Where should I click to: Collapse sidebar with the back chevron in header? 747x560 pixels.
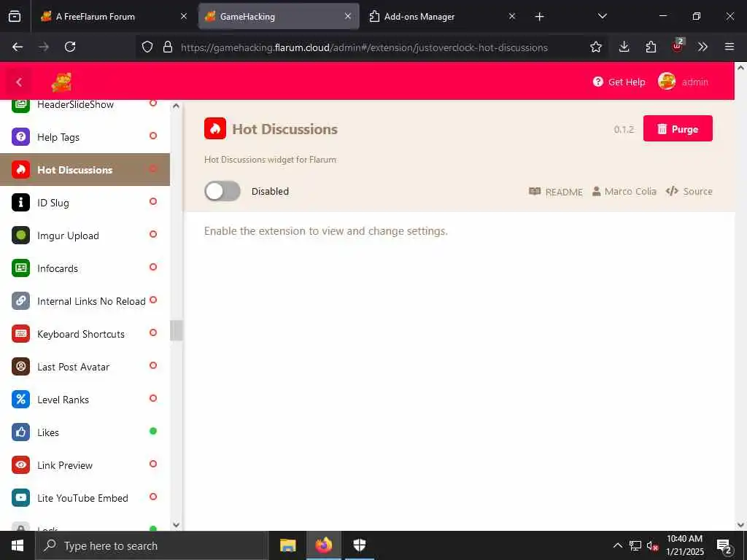(x=19, y=82)
